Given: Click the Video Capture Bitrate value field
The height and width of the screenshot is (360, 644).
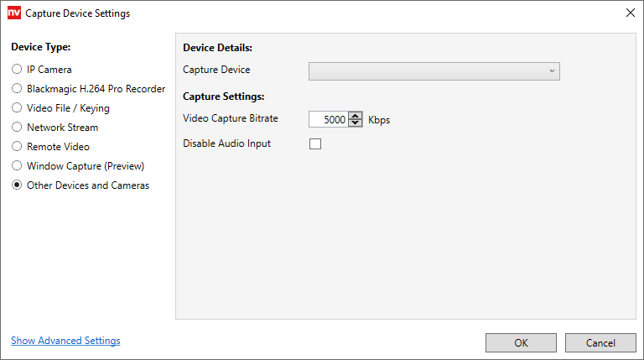Looking at the screenshot, I should pyautogui.click(x=329, y=120).
